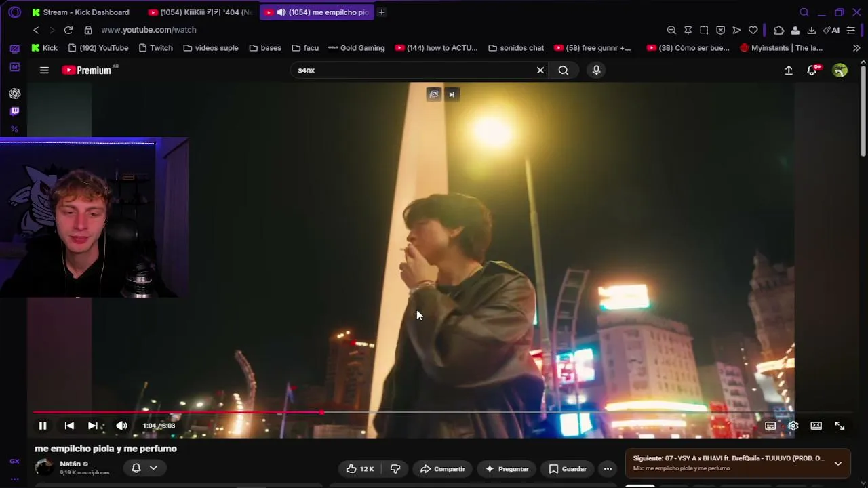Like the video with 12 K likes
This screenshot has width=868, height=488.
pyautogui.click(x=360, y=469)
